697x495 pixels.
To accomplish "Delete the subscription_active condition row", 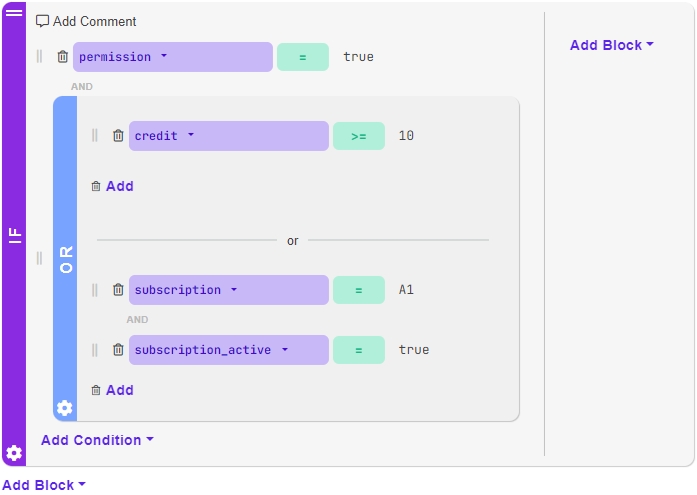I will 118,350.
